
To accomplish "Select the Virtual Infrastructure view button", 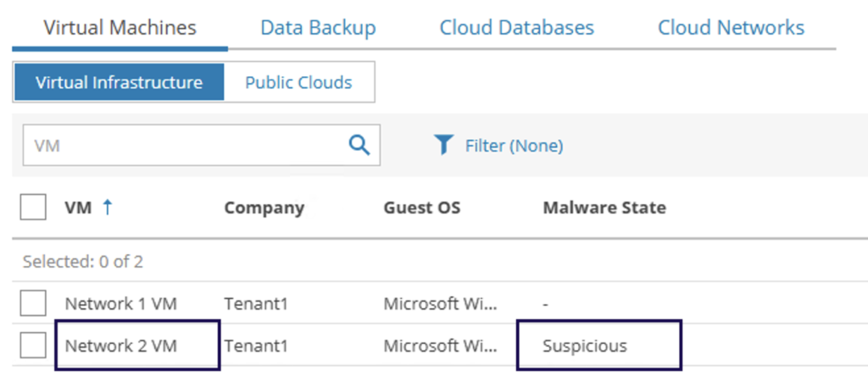I will [119, 83].
